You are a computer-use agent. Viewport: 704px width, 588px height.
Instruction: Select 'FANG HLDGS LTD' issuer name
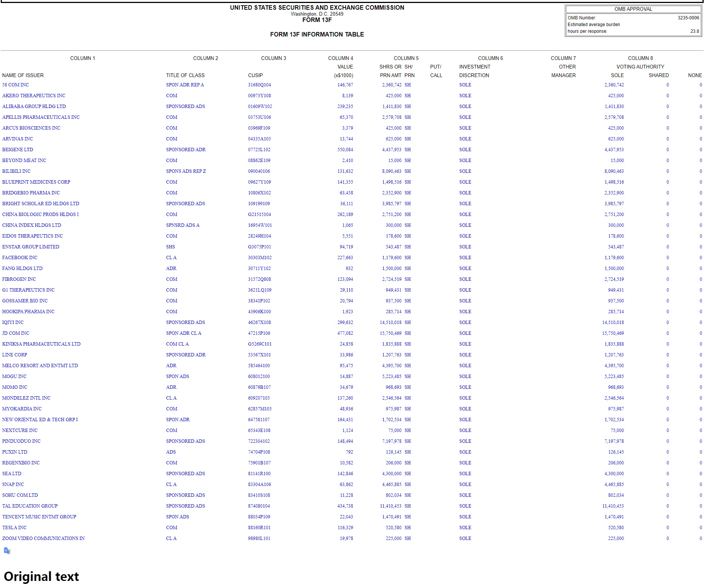22,268
